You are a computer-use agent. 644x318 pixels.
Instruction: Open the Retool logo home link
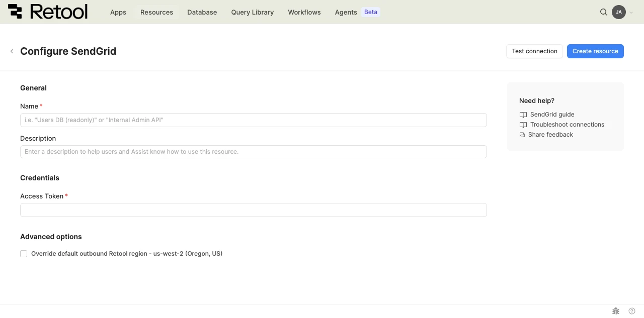[x=48, y=12]
